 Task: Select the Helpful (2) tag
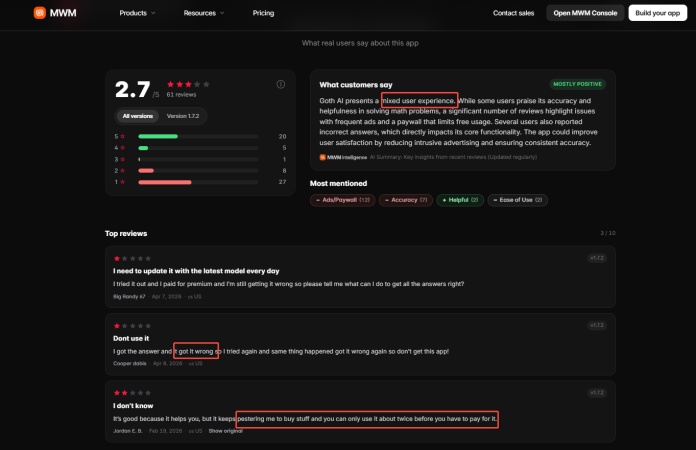(460, 200)
